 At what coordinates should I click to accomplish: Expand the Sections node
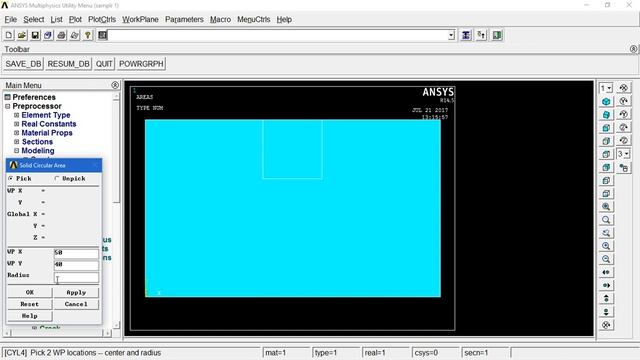click(x=17, y=142)
